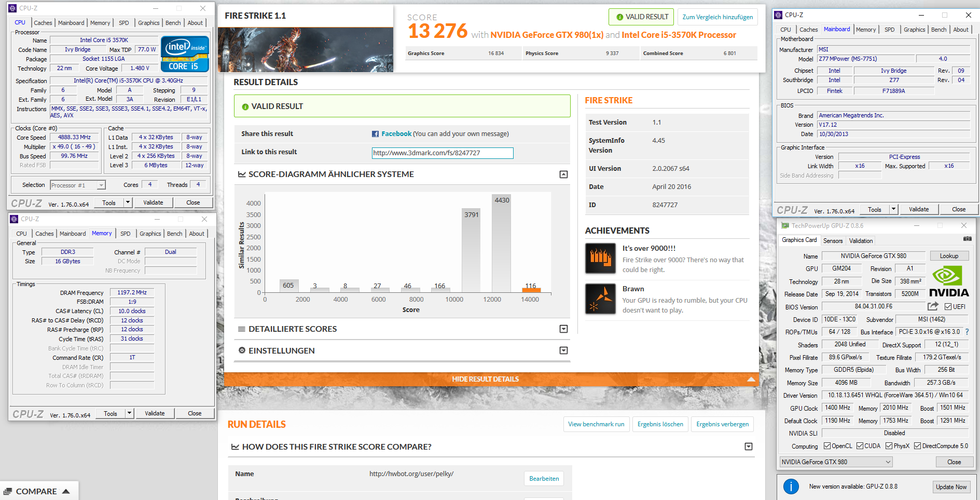Click the chart icon beside How Does This Fire Strike Score Compare
Viewport: 980px width, 500px height.
pos(235,447)
